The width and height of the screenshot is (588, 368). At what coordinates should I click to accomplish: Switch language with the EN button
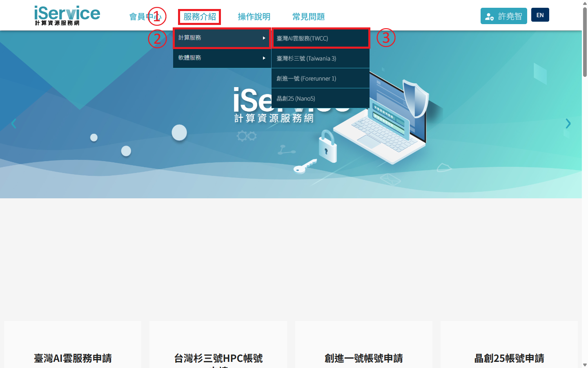540,15
